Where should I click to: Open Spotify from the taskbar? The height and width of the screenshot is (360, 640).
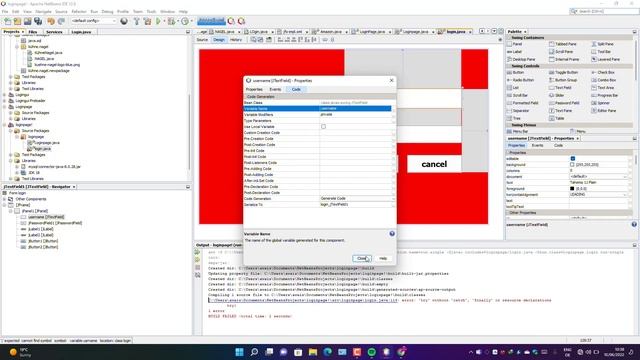pyautogui.click(x=371, y=352)
